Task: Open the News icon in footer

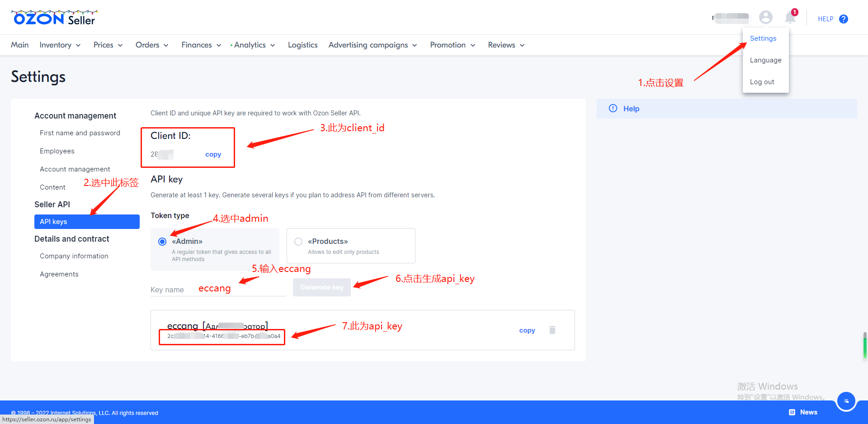Action: pos(792,412)
